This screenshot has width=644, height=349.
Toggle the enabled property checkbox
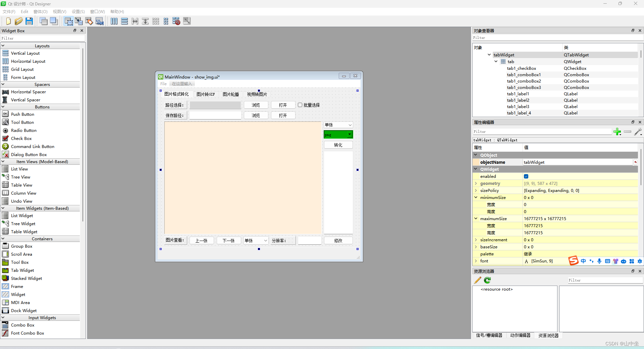(526, 177)
